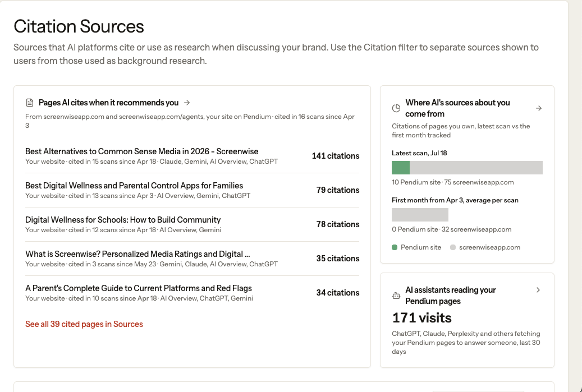This screenshot has height=392, width=582.
Task: Click the Citation Sources page title
Action: tap(79, 26)
